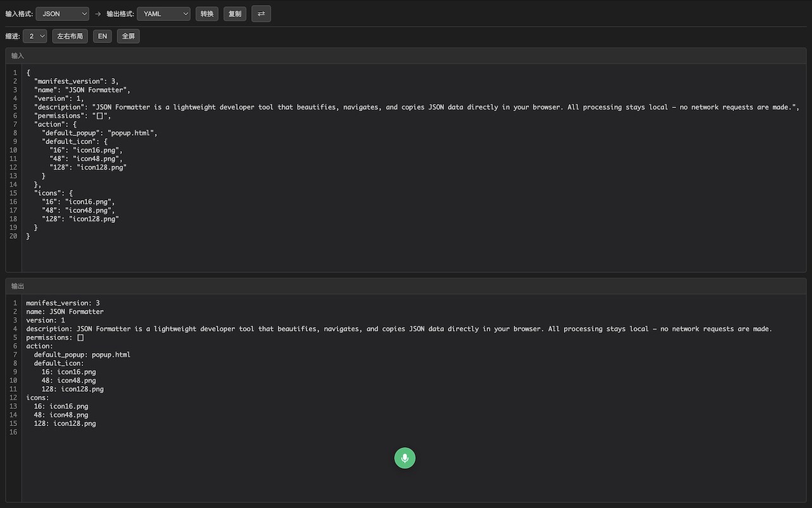Click input line "default_icon": {

point(75,142)
